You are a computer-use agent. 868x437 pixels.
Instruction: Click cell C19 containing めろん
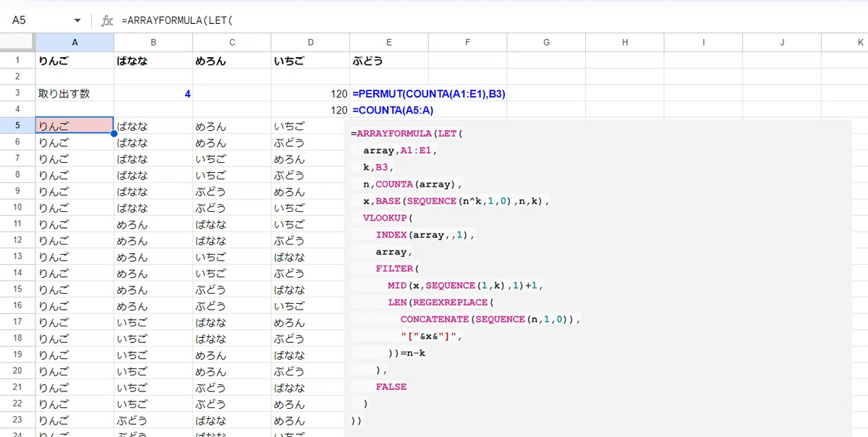(231, 355)
